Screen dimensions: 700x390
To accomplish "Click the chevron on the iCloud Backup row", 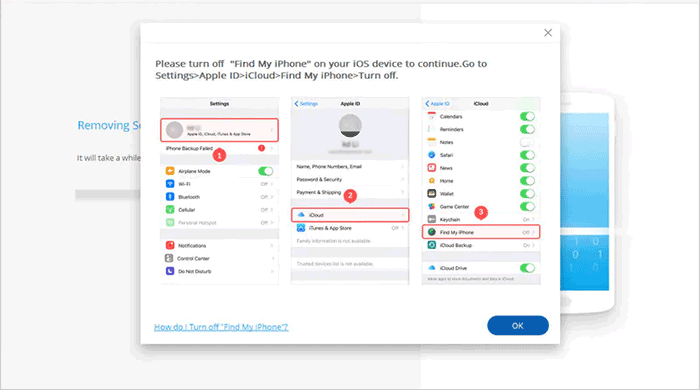I will (x=533, y=245).
